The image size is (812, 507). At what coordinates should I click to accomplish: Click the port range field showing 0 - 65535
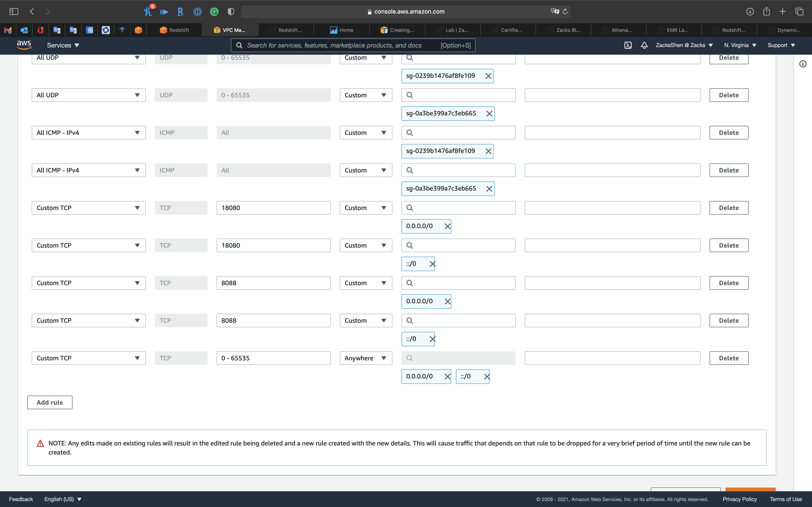(x=273, y=358)
